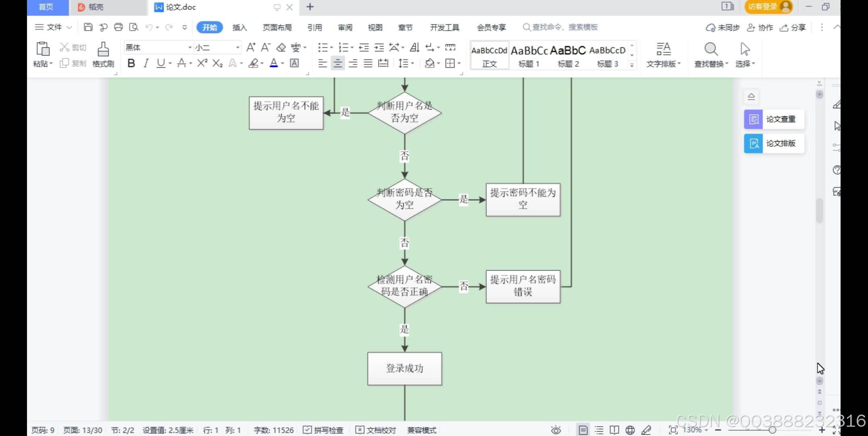Click the Print icon in quick toolbar
This screenshot has height=436, width=868.
(x=118, y=27)
